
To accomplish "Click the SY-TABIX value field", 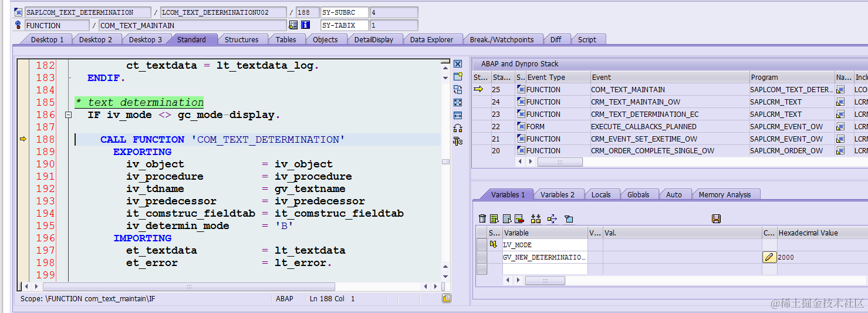I will point(394,25).
